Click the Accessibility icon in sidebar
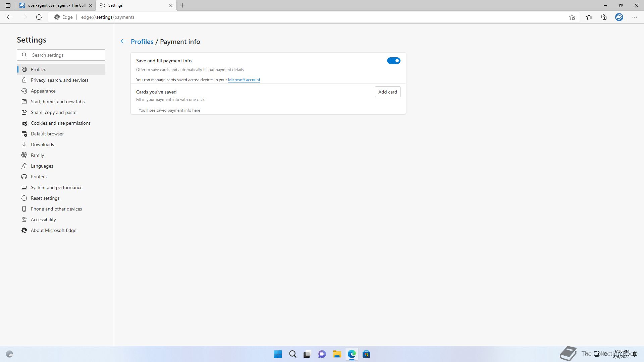The width and height of the screenshot is (644, 362). (x=24, y=220)
